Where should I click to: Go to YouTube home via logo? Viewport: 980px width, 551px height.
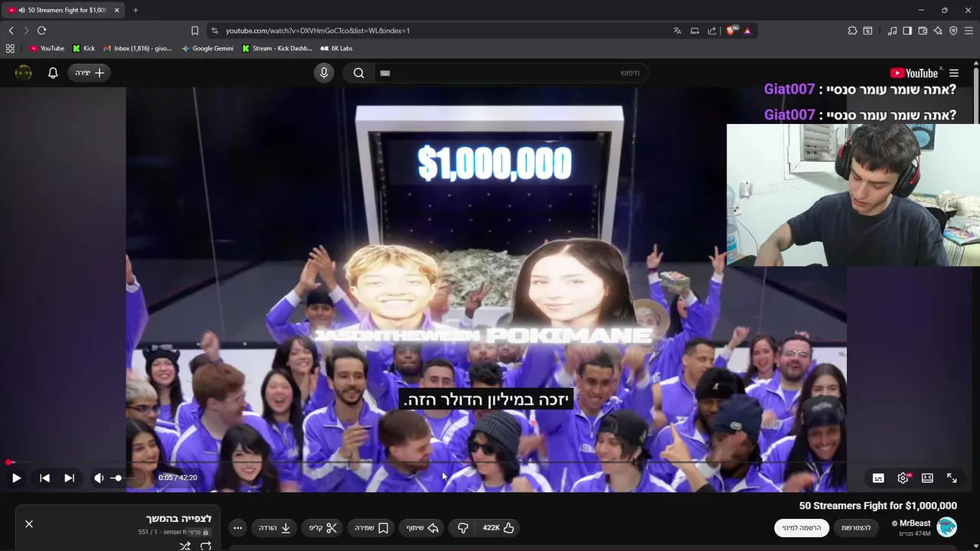914,73
